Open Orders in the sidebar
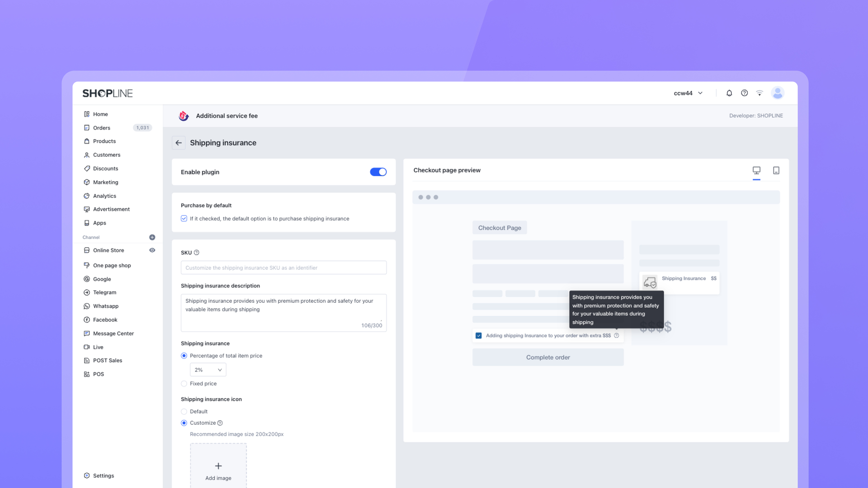The image size is (868, 488). tap(102, 128)
